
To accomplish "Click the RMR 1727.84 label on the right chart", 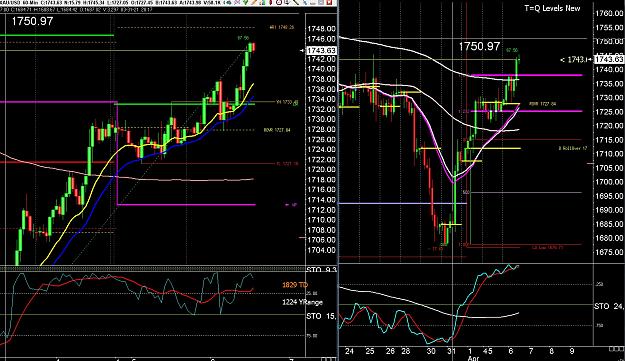I will pos(542,104).
